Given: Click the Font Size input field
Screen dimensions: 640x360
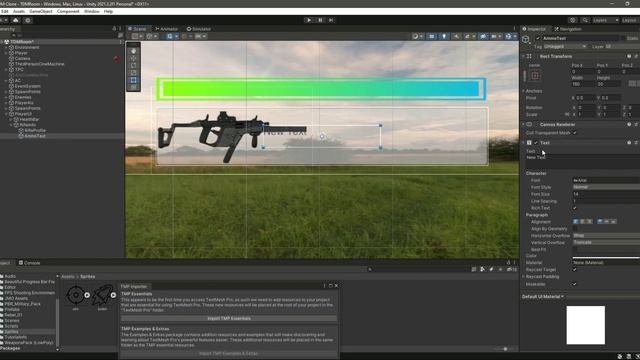Looking at the screenshot, I should click(606, 194).
